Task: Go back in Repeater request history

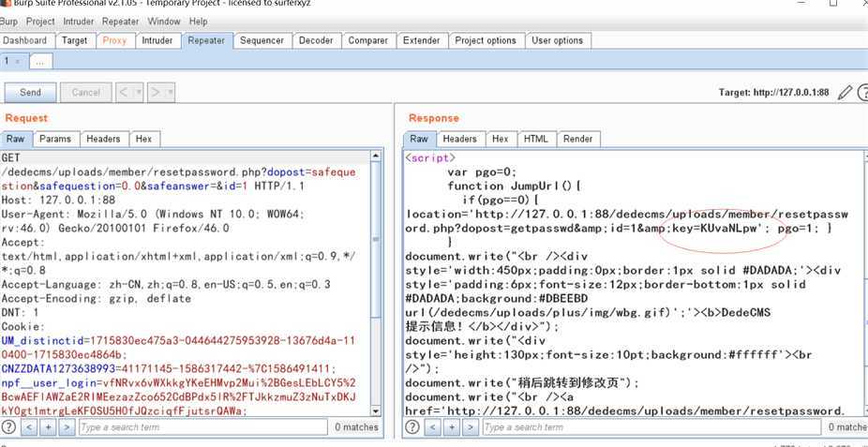Action: (124, 93)
